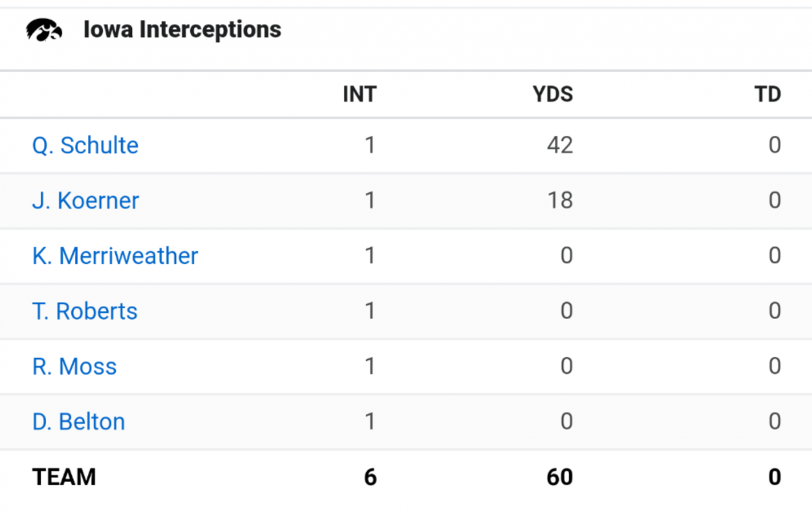The image size is (812, 514).
Task: Click team total 60 yards
Action: tap(560, 477)
